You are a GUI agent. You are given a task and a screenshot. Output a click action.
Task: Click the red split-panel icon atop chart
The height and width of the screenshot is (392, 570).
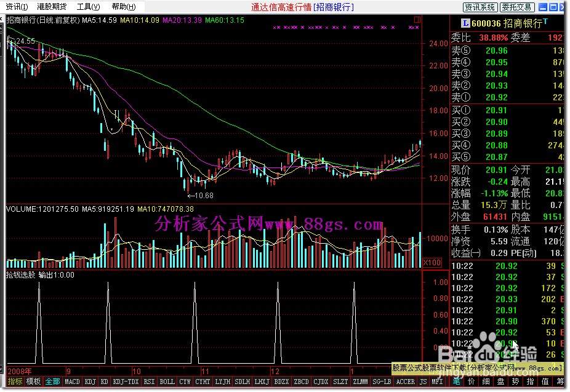tap(417, 20)
